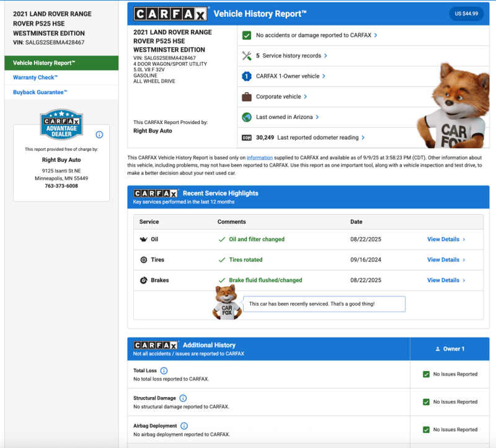Open the Structural Damage info icon
This screenshot has height=448, width=496.
(183, 398)
